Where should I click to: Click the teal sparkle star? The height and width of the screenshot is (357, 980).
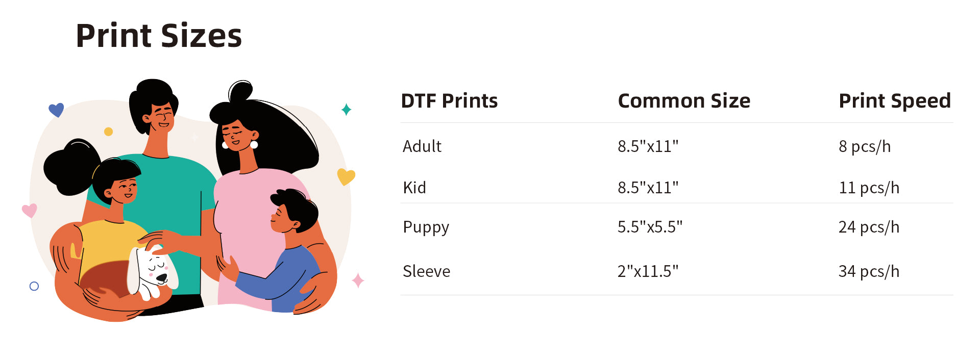click(x=346, y=109)
